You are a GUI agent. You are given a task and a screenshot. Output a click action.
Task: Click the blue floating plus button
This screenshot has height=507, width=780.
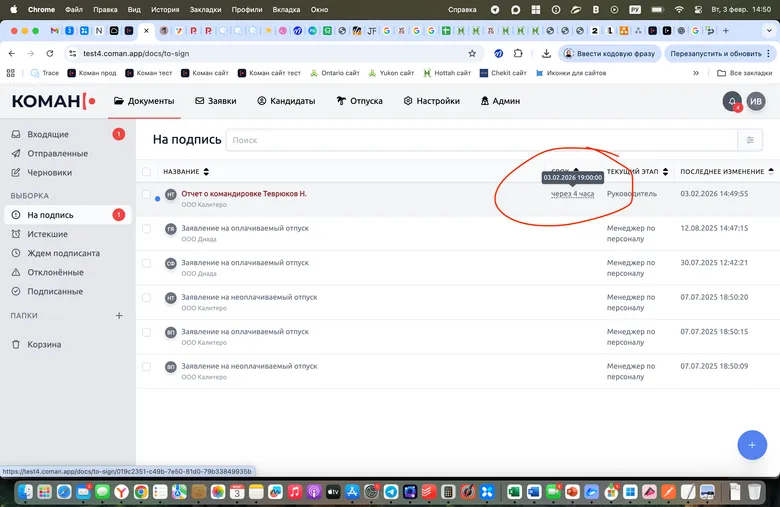751,443
